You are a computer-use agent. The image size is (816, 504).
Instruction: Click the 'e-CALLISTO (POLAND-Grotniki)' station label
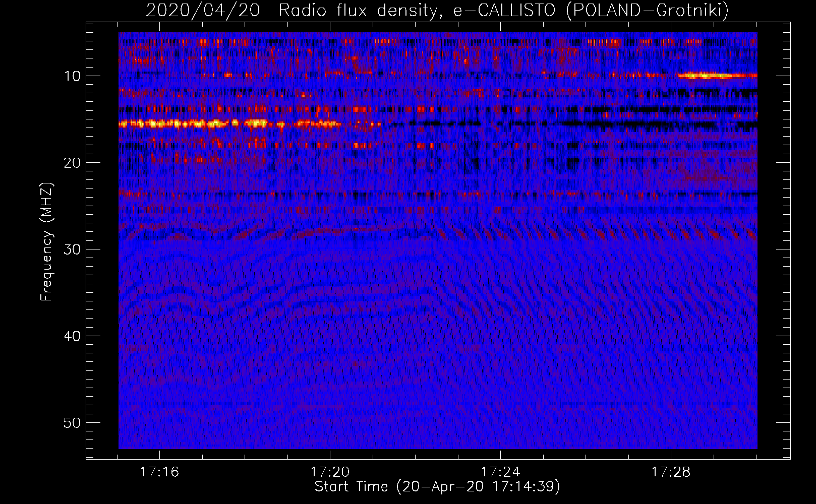pyautogui.click(x=591, y=10)
